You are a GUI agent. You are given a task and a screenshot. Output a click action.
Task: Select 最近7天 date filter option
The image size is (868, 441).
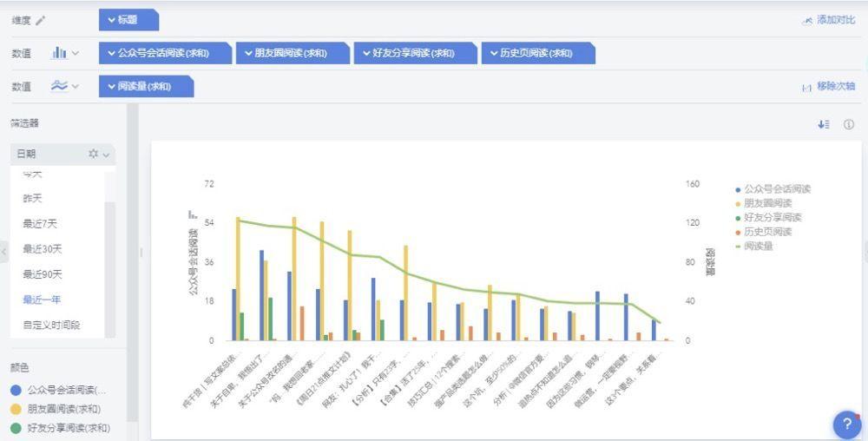40,224
